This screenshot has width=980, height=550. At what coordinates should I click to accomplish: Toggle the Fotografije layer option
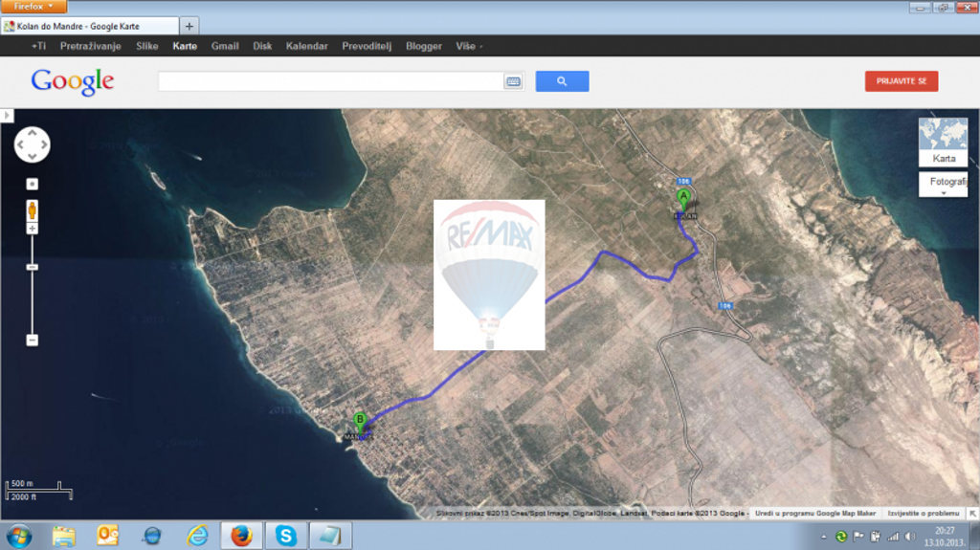pyautogui.click(x=943, y=185)
